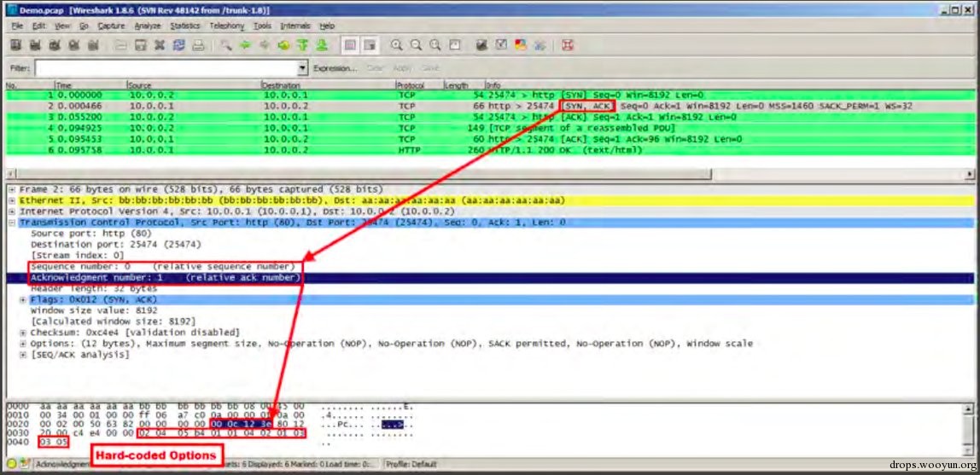Screen dimensions: 980x475
Task: Zoom in on packet text
Action: tap(397, 45)
